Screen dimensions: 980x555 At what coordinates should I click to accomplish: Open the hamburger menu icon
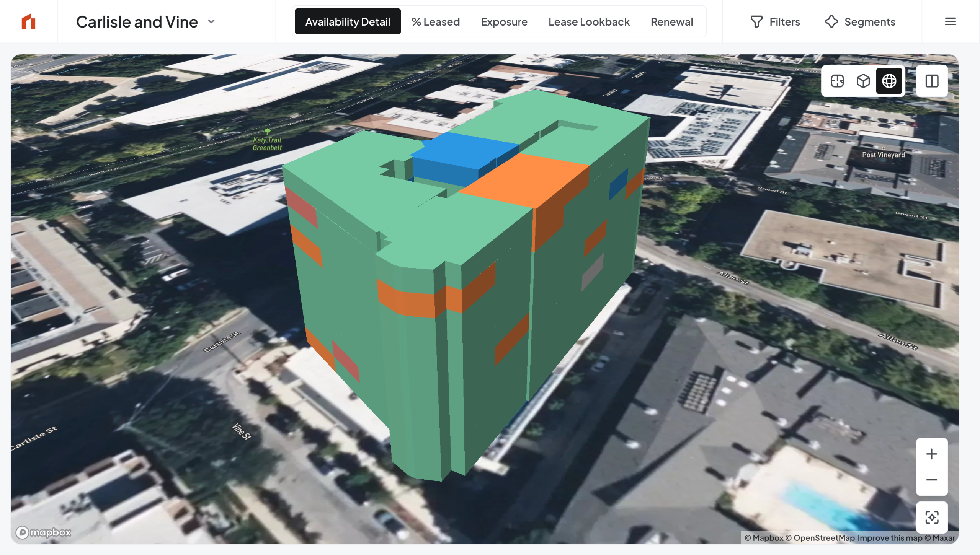950,22
